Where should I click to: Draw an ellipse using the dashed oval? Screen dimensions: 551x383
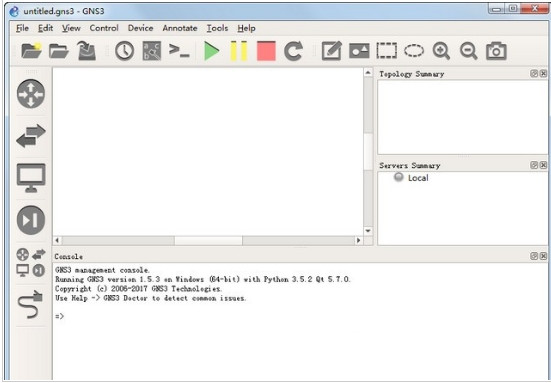point(414,51)
